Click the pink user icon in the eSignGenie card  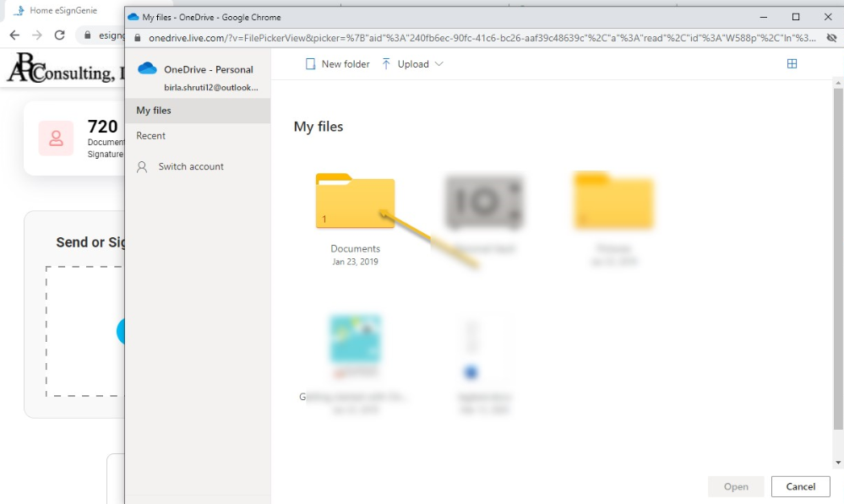click(x=56, y=138)
